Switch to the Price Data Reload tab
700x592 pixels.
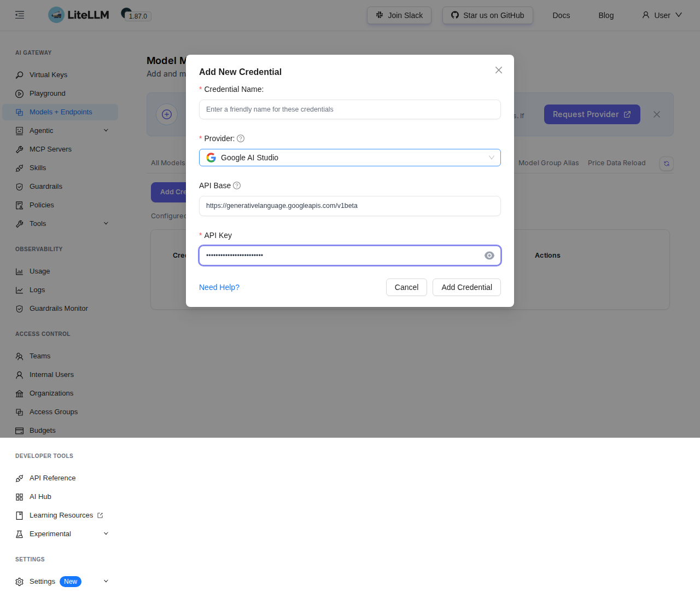(617, 163)
